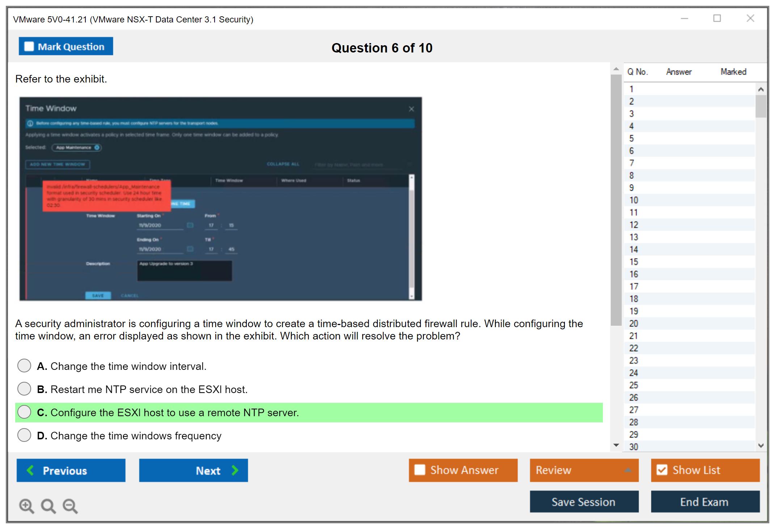778x532 pixels.
Task: Click the End Exam button
Action: coord(705,502)
